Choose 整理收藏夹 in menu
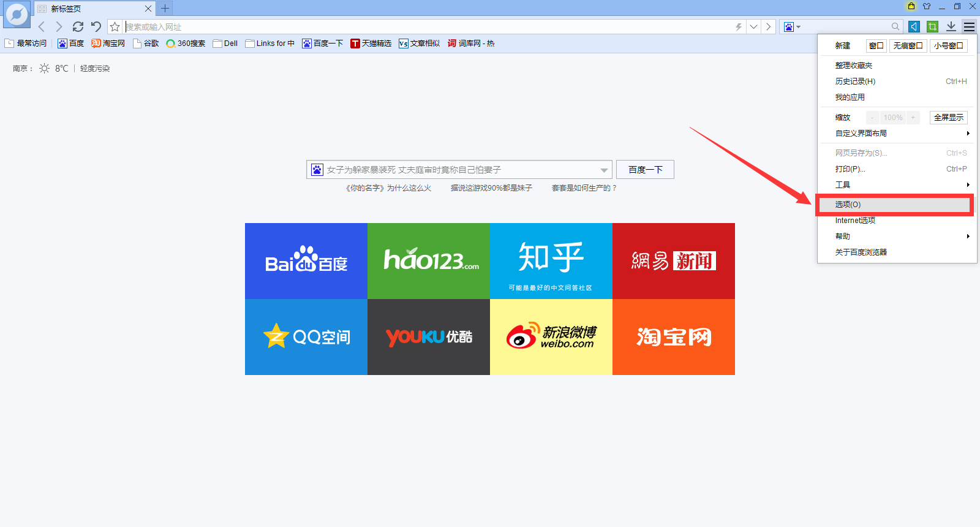This screenshot has height=527, width=980. 897,65
